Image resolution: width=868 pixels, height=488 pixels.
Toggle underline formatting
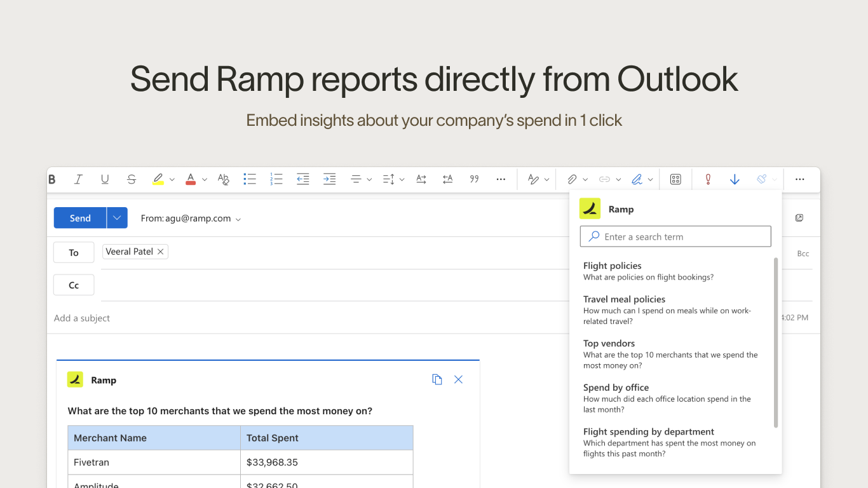coord(105,180)
